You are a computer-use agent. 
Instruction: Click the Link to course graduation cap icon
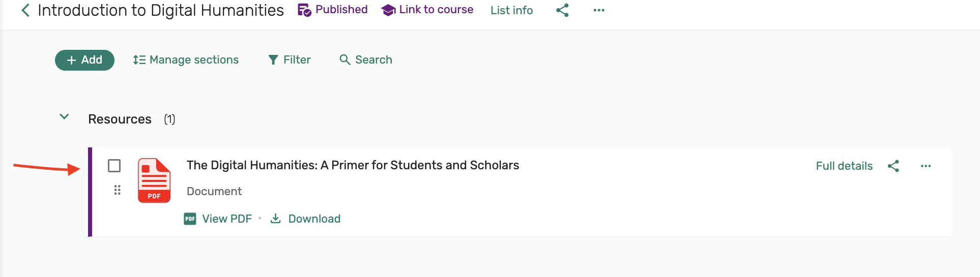tap(388, 10)
